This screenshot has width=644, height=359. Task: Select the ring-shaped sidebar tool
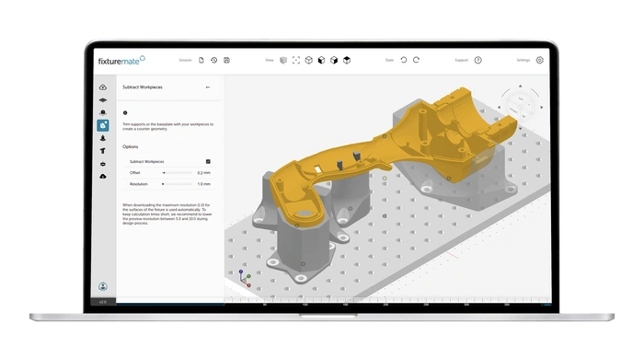click(x=103, y=164)
